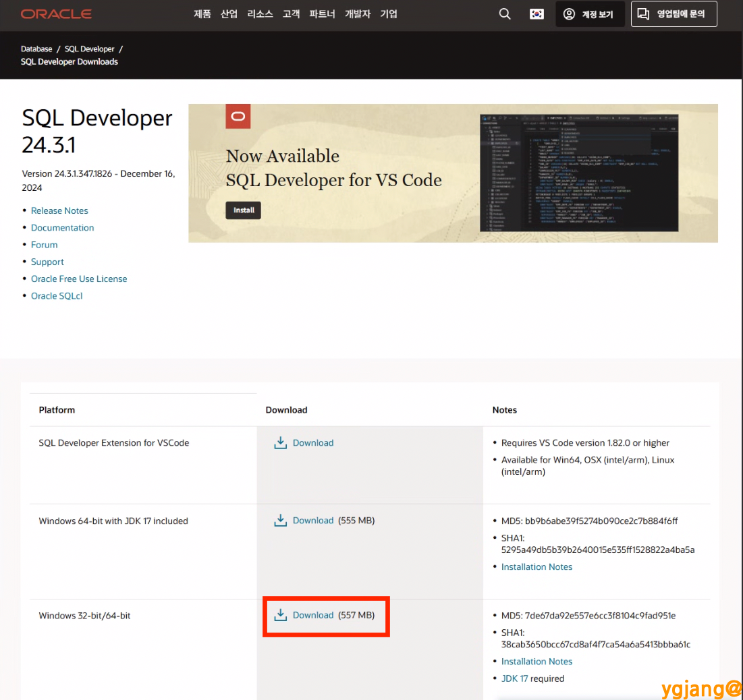Image resolution: width=743 pixels, height=700 pixels.
Task: Click the Install button on banner
Action: 244,210
